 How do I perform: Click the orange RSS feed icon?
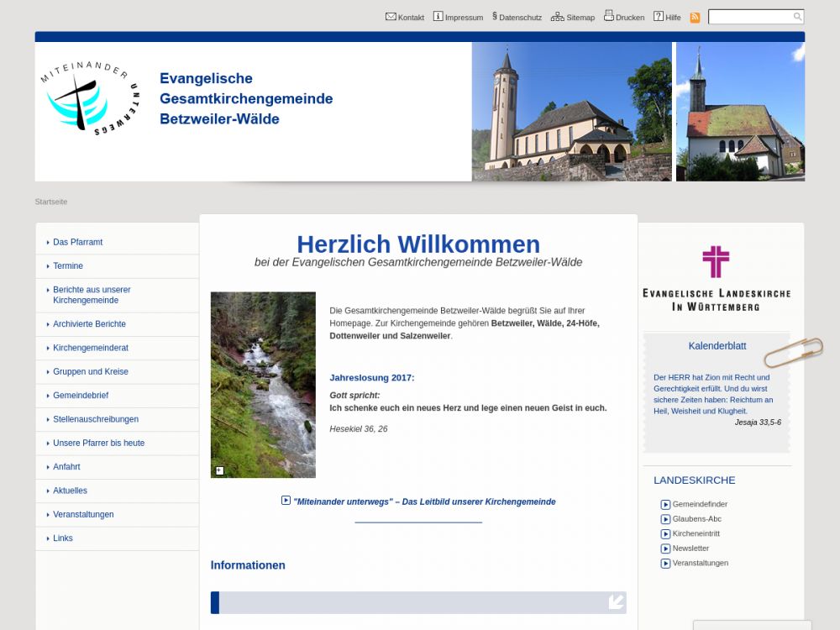tap(695, 18)
